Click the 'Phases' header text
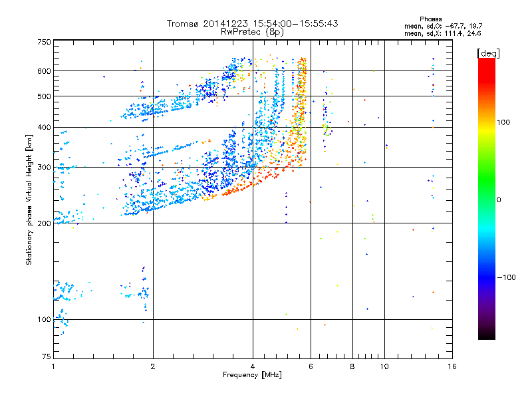The width and height of the screenshot is (532, 399). 430,19
